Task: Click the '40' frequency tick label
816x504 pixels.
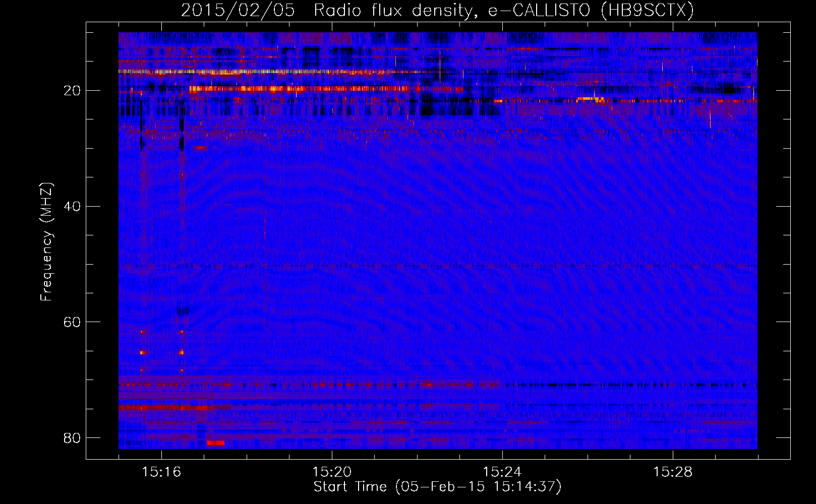Action: 72,207
